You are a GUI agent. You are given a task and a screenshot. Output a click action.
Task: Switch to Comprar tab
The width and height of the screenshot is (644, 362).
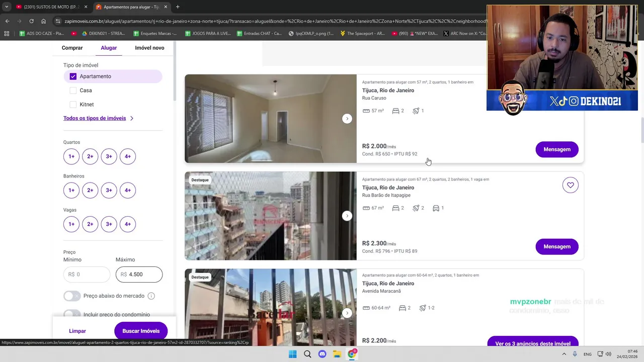tap(72, 48)
